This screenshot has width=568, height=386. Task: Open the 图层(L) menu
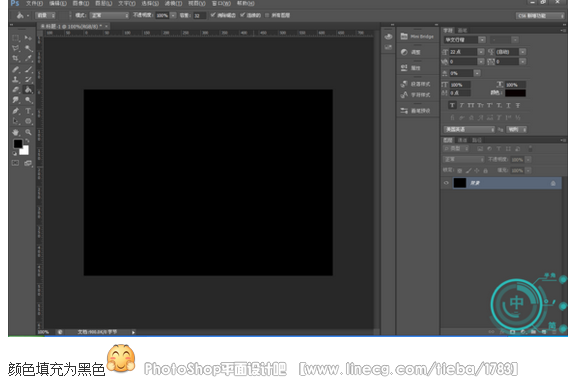click(x=104, y=3)
